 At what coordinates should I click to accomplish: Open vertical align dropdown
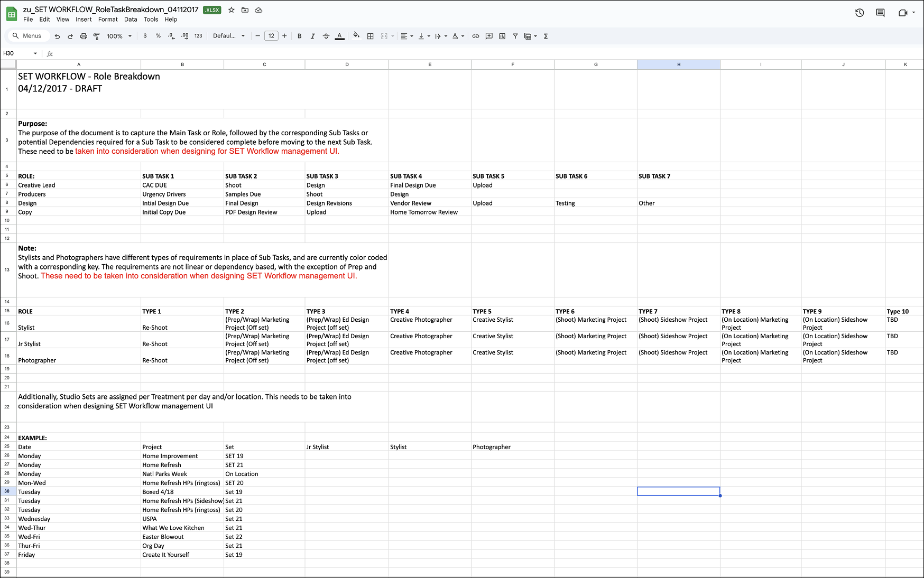[x=424, y=36]
